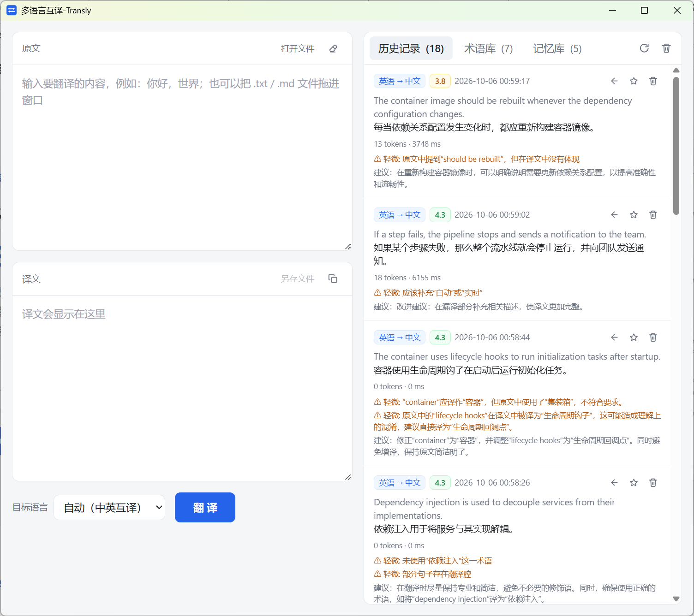Open the 记忆库 (5) tab
Viewport: 694px width, 616px height.
click(557, 48)
